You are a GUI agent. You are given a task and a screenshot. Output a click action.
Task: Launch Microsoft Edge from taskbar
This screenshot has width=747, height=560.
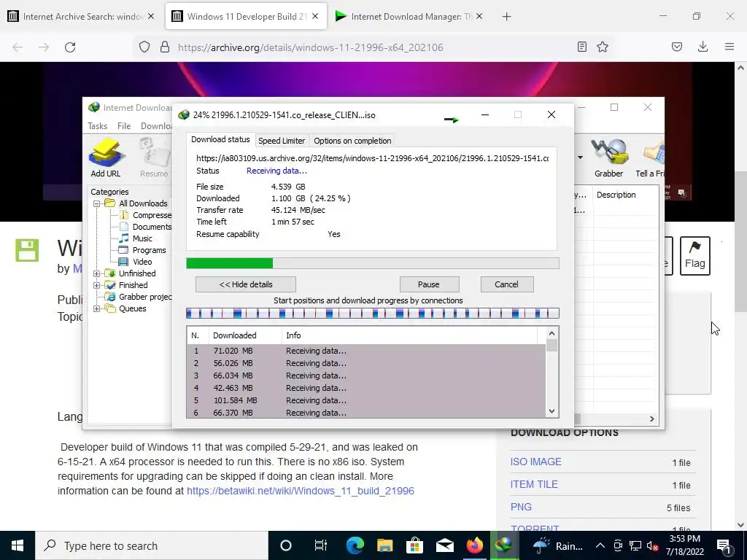355,545
